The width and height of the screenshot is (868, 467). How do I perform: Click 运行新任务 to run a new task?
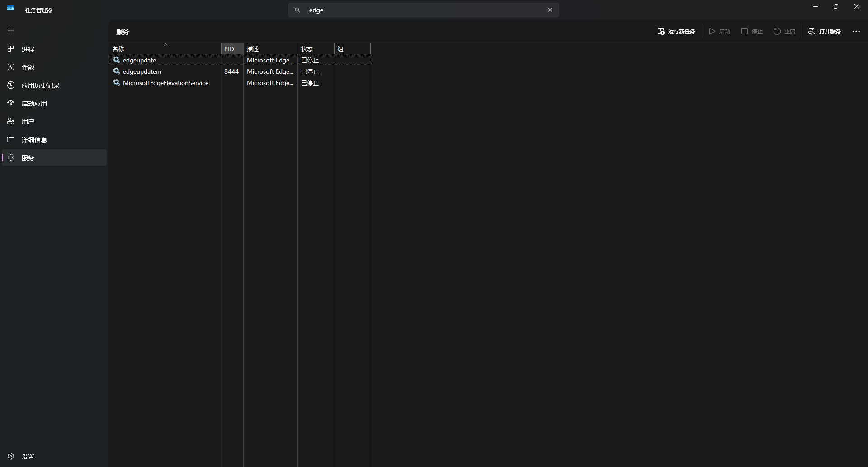[x=676, y=31]
